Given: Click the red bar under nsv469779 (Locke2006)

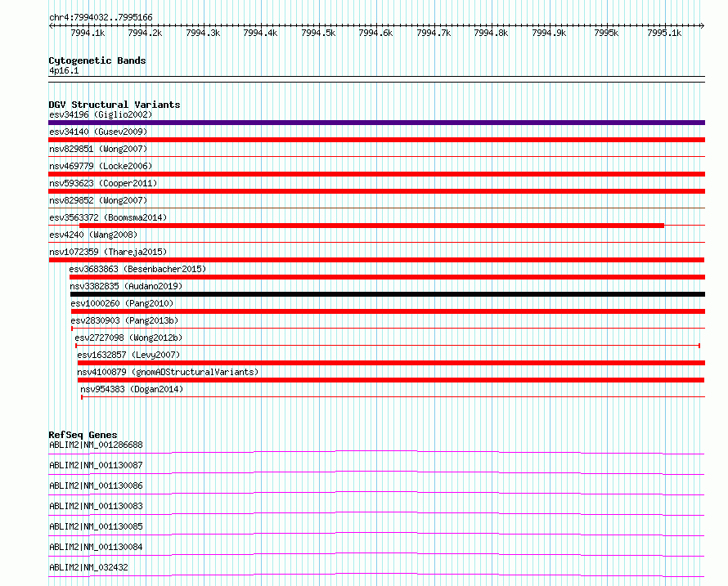Looking at the screenshot, I should tap(376, 174).
